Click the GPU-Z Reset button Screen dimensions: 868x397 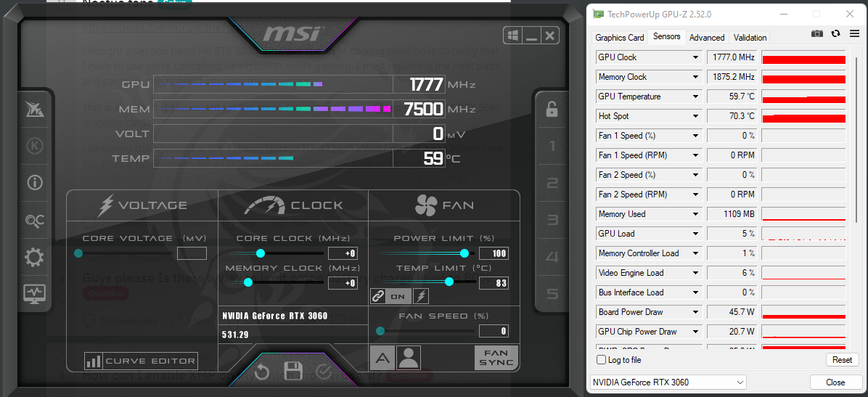[x=842, y=360]
